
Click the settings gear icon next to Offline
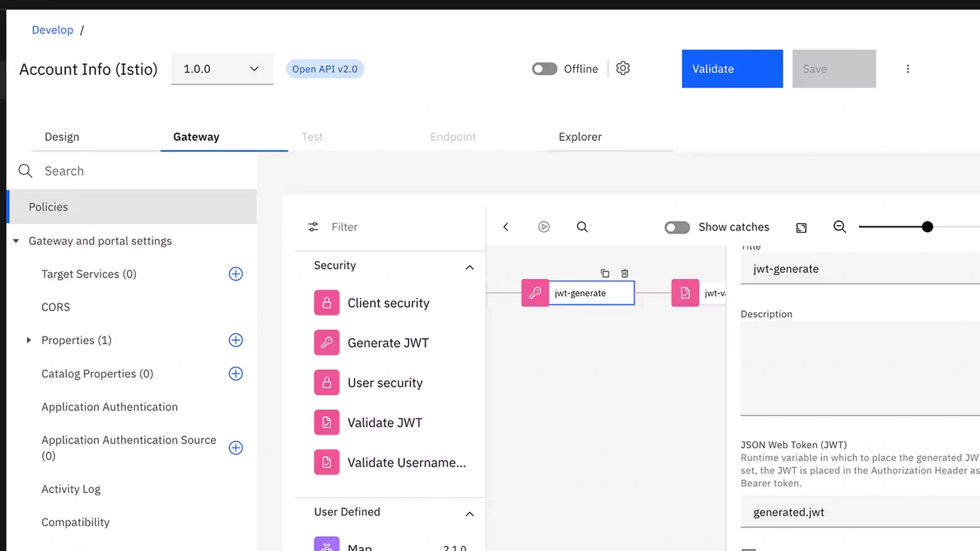tap(622, 69)
